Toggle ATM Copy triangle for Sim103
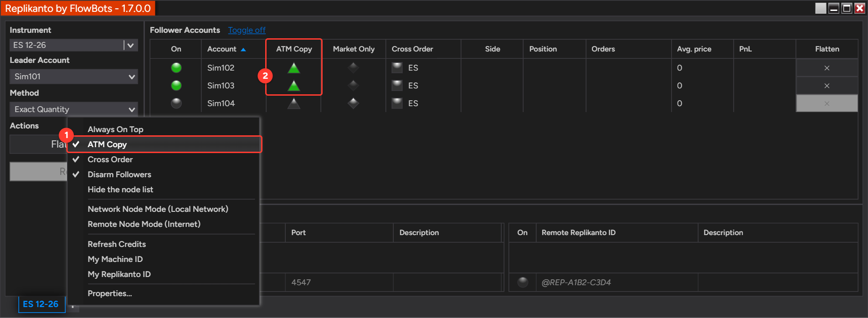Image resolution: width=868 pixels, height=318 pixels. tap(294, 86)
